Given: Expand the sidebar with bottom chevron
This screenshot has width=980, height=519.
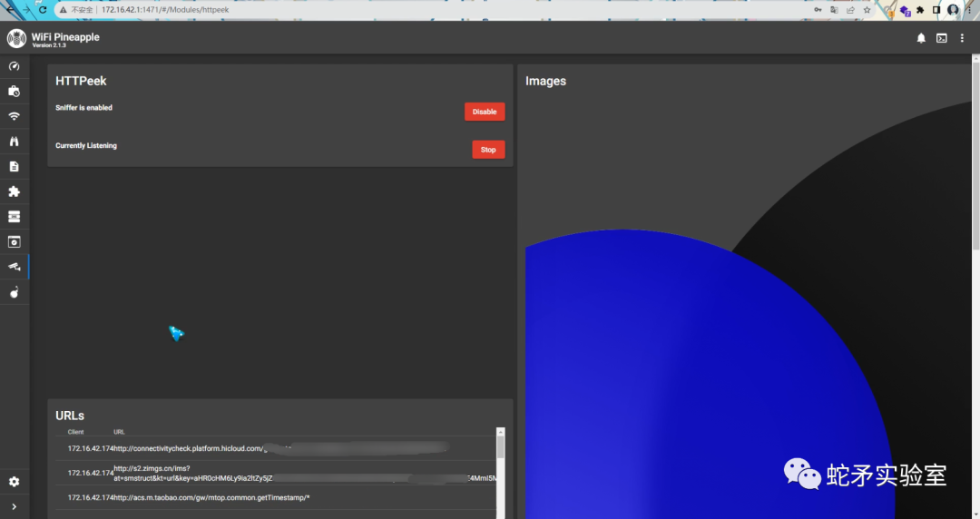Looking at the screenshot, I should pos(14,506).
